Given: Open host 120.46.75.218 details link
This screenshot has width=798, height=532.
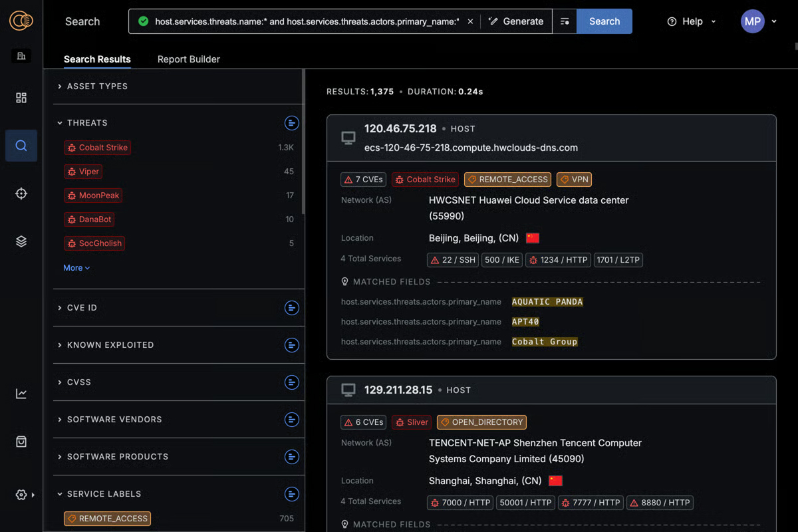Looking at the screenshot, I should (400, 128).
